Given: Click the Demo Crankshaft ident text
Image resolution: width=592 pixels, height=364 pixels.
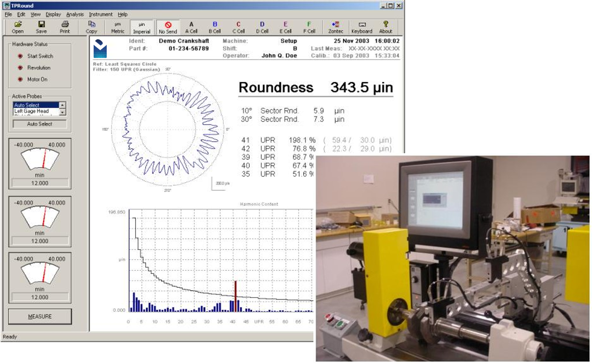Looking at the screenshot, I should [184, 41].
